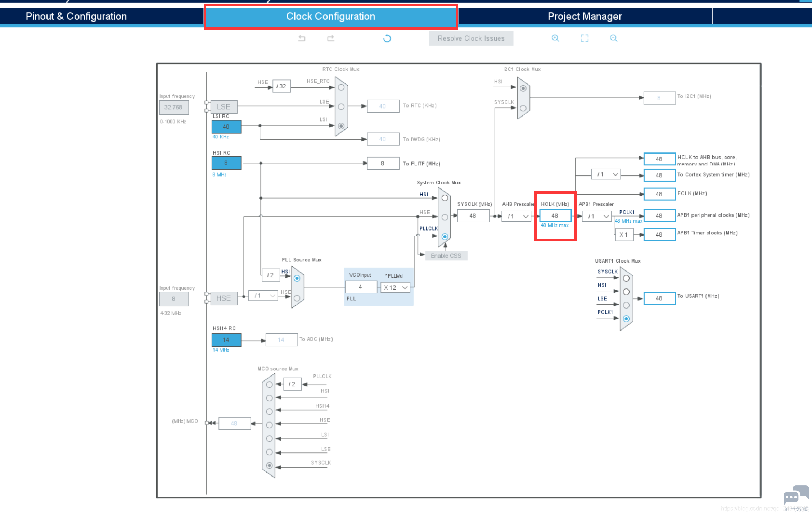Viewport: 812px width, 515px height.
Task: Switch to Pinout & Configuration tab
Action: tap(76, 16)
